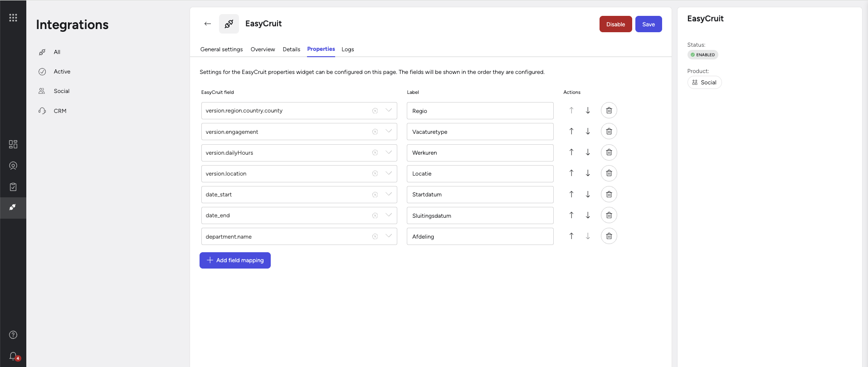
Task: Disable the EasyCruit integration
Action: point(615,24)
